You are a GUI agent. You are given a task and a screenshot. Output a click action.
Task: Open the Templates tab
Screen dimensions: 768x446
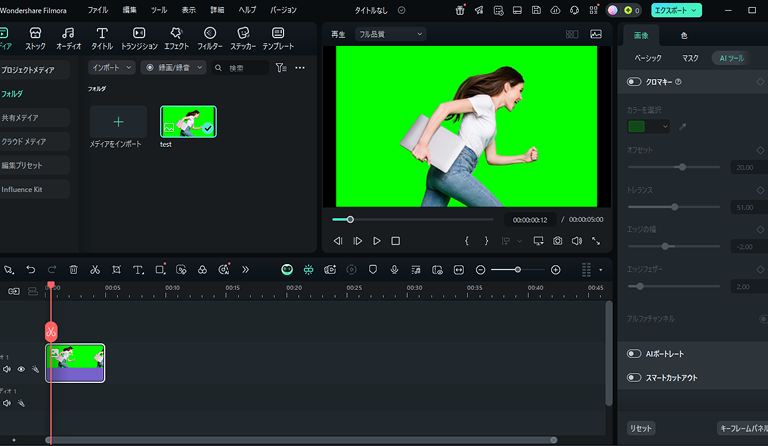278,39
